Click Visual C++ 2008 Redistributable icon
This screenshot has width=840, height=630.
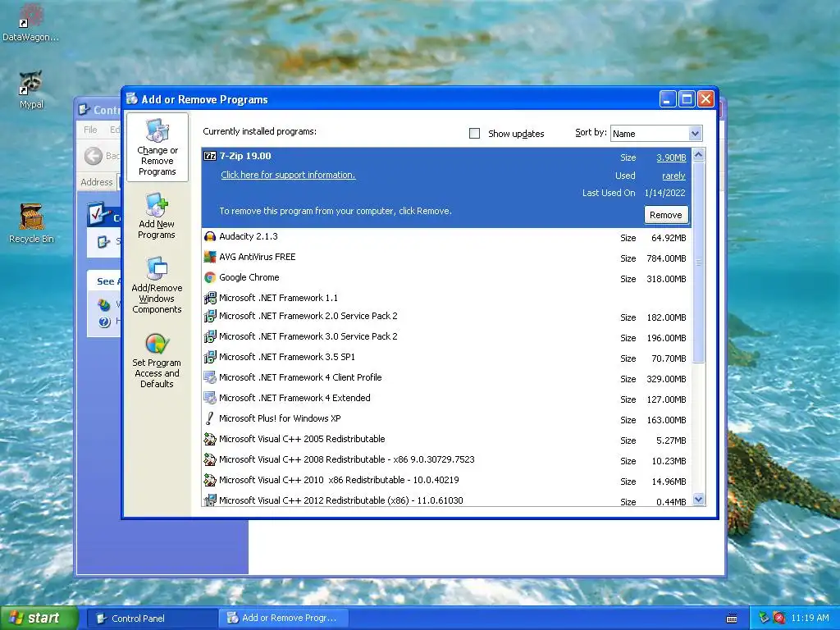210,459
